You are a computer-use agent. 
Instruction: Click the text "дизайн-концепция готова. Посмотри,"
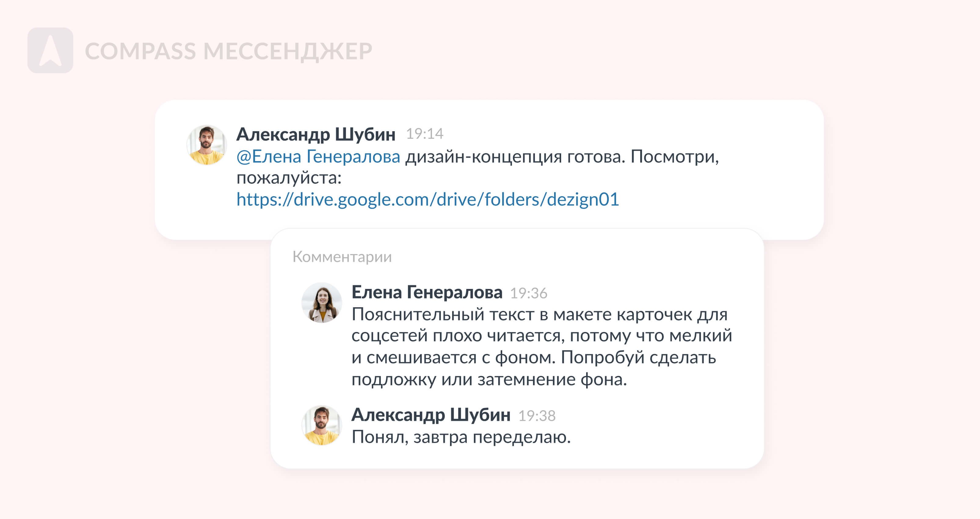[561, 157]
